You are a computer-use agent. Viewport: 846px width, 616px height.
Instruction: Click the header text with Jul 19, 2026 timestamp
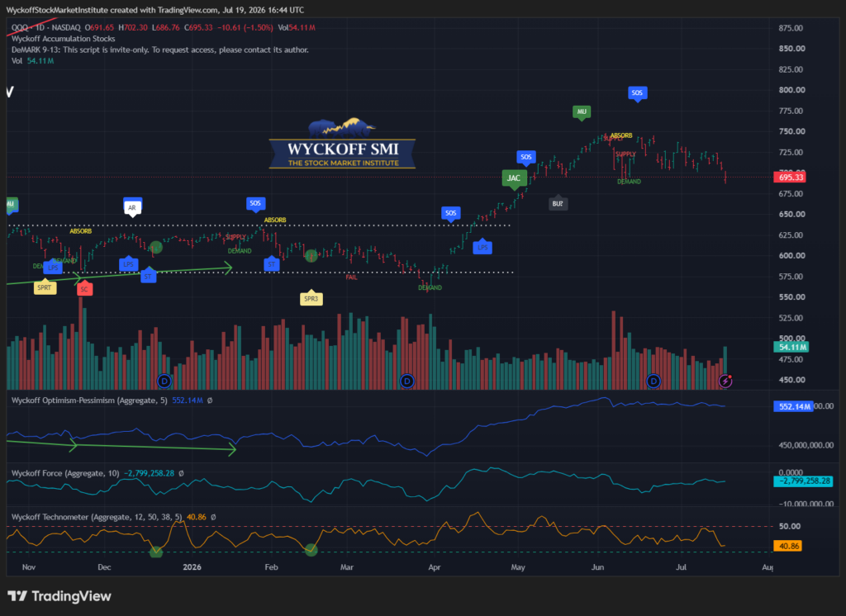154,10
